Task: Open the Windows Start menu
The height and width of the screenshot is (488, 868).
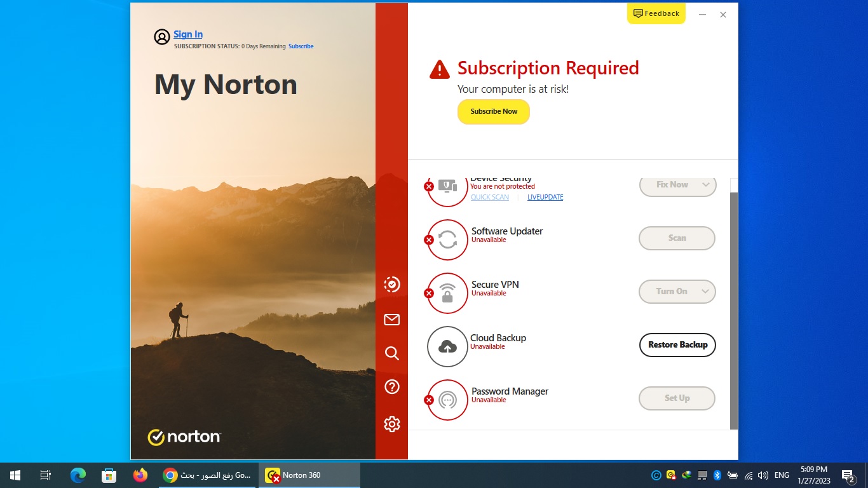Action: click(x=15, y=475)
